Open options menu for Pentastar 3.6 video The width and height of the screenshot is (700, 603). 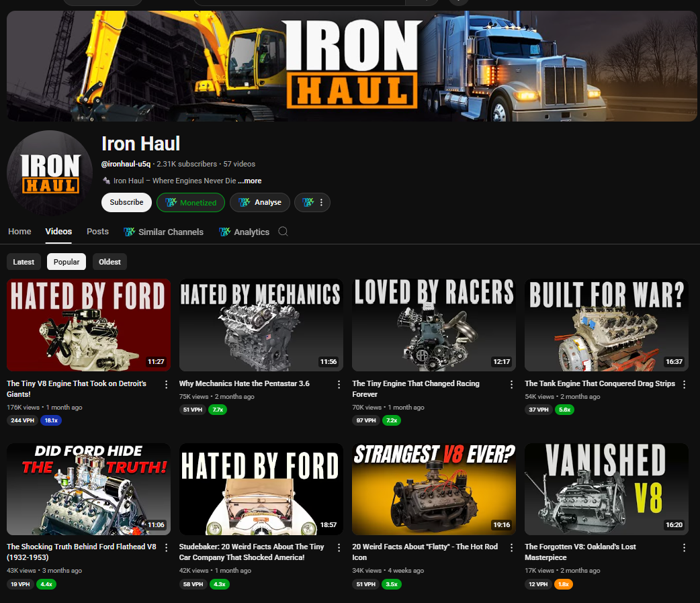(x=339, y=384)
